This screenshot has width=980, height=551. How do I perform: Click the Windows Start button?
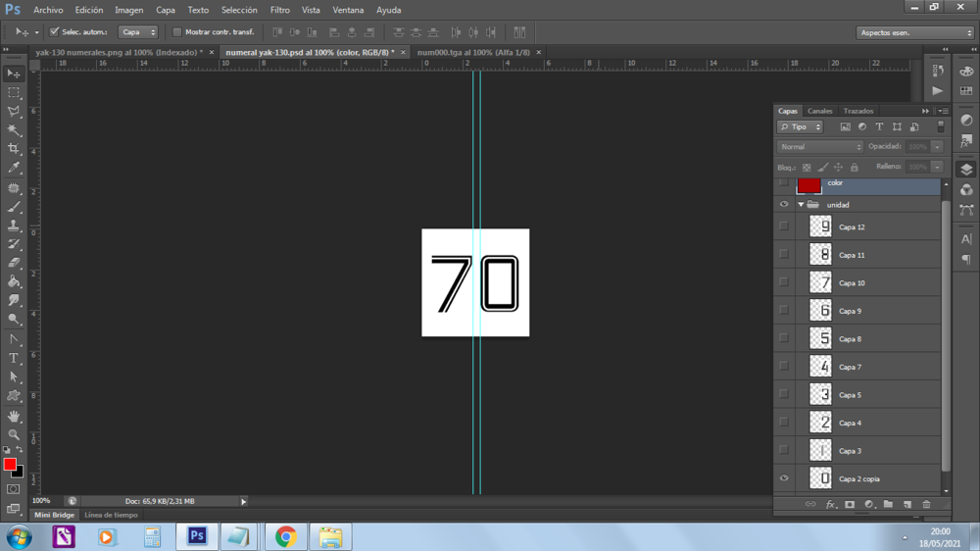point(20,537)
